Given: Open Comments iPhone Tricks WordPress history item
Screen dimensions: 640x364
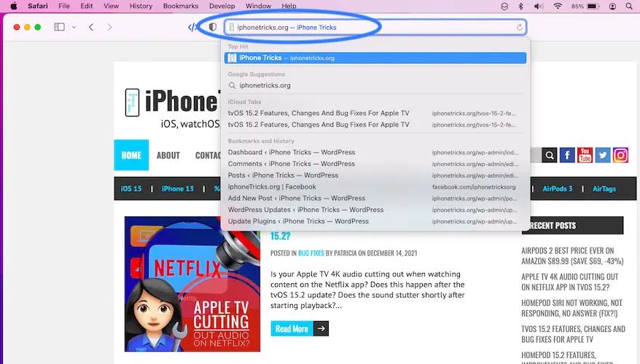Looking at the screenshot, I should pyautogui.click(x=375, y=164).
